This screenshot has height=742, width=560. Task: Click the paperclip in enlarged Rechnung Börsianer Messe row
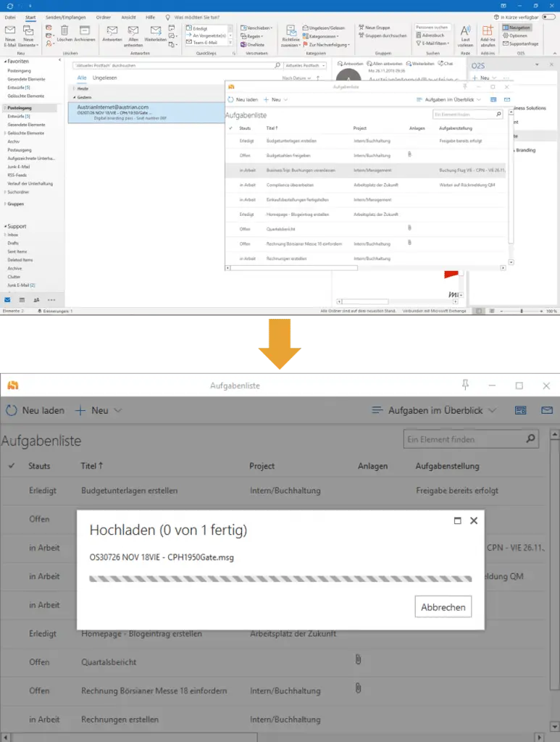[x=358, y=688]
